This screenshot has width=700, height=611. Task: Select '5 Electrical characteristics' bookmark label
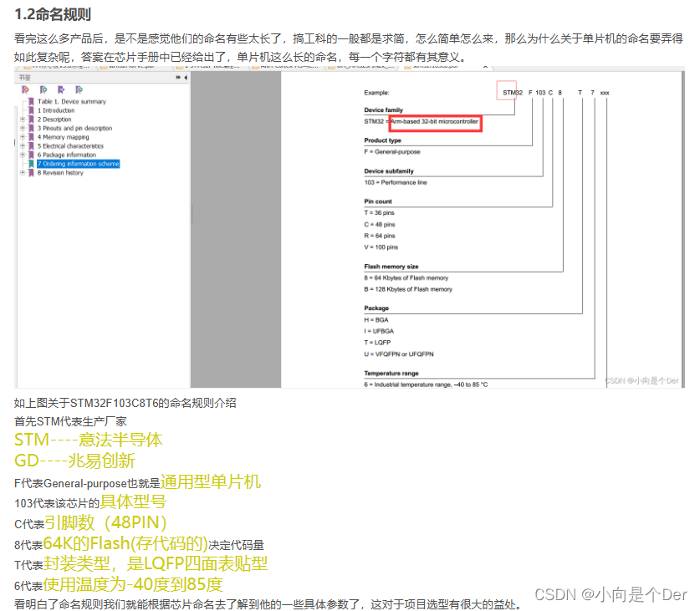click(70, 146)
